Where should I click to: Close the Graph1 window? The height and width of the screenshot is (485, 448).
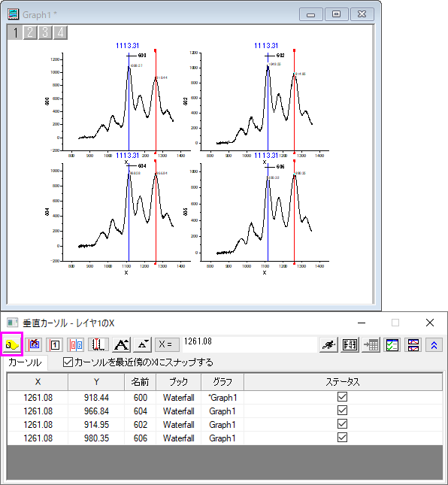(362, 14)
